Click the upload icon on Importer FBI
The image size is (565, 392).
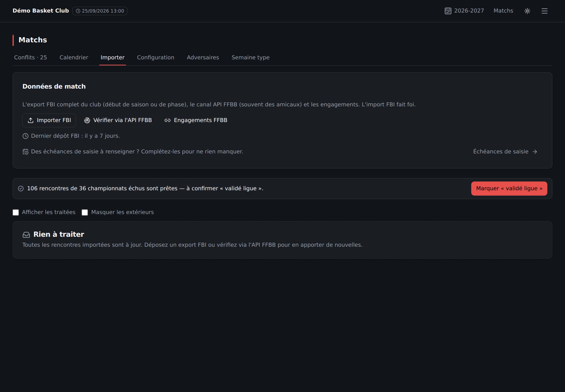point(31,120)
